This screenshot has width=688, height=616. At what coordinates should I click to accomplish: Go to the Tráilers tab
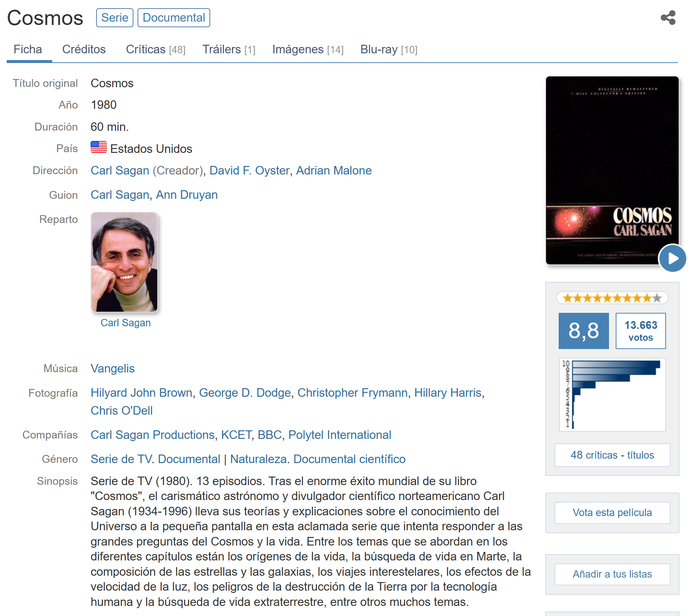(228, 50)
